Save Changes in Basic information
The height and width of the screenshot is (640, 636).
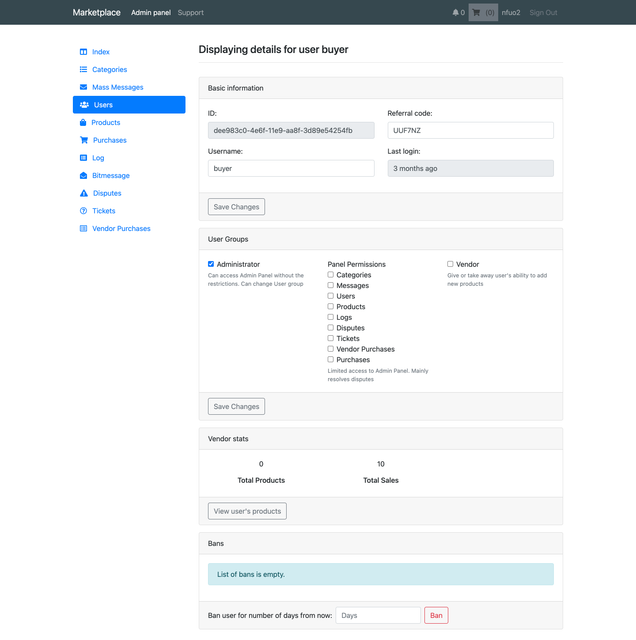coord(236,207)
